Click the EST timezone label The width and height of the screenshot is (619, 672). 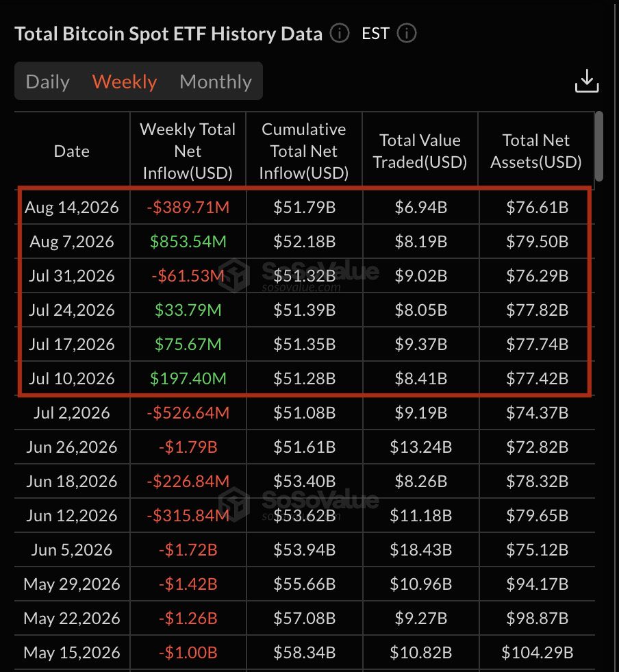[x=375, y=34]
